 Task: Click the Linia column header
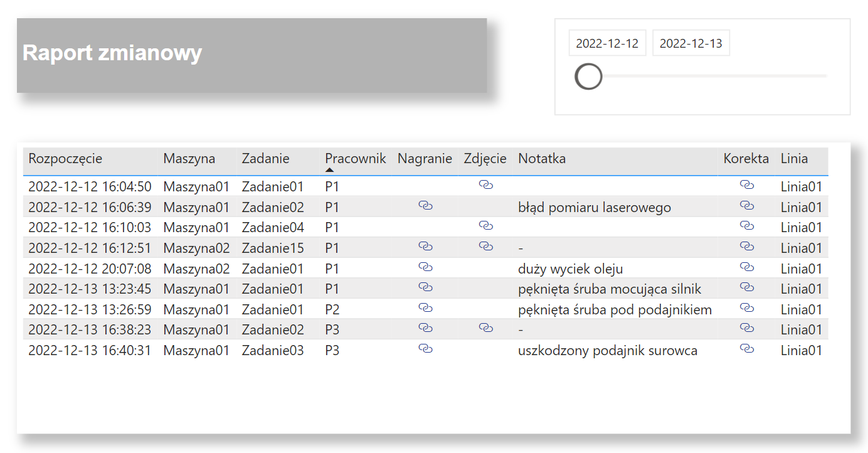[x=794, y=159]
